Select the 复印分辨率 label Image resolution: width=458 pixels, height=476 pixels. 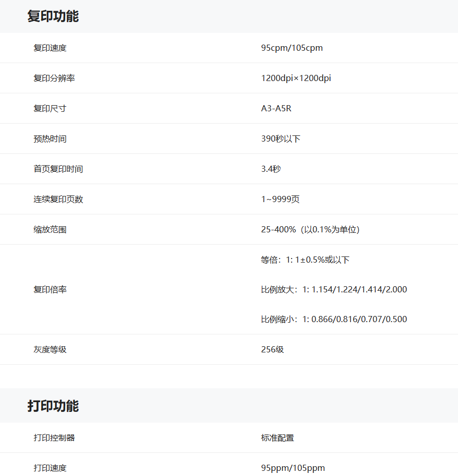point(54,78)
